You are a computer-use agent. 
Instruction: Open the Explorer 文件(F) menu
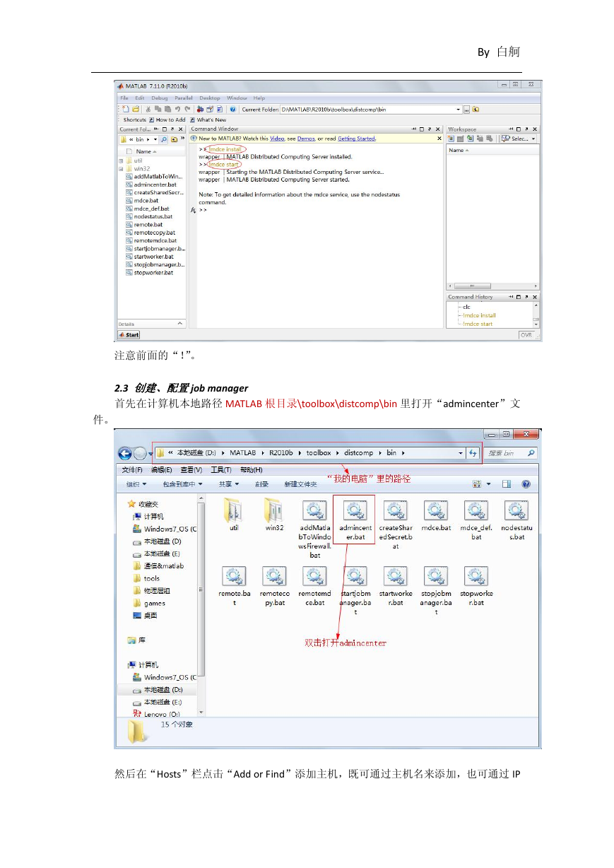132,469
